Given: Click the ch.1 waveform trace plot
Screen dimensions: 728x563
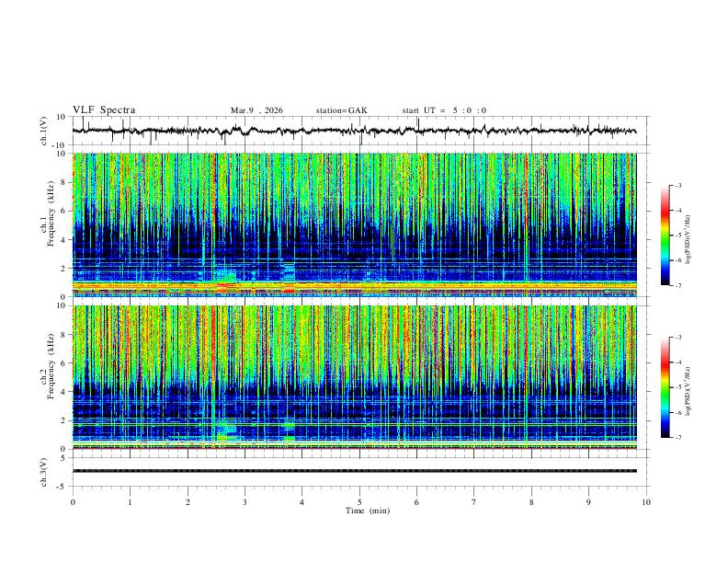Looking at the screenshot, I should [355, 131].
